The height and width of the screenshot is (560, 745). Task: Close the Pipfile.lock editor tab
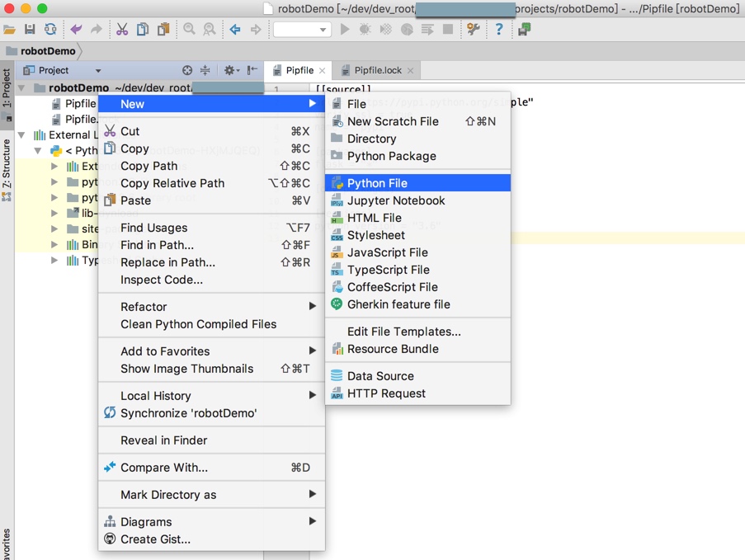pyautogui.click(x=410, y=70)
